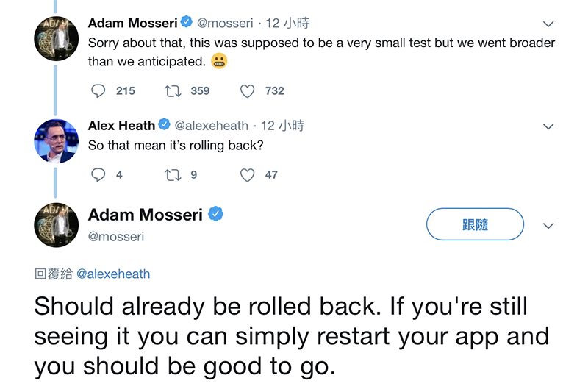
Task: Open Alex Heath's name link
Action: click(121, 126)
